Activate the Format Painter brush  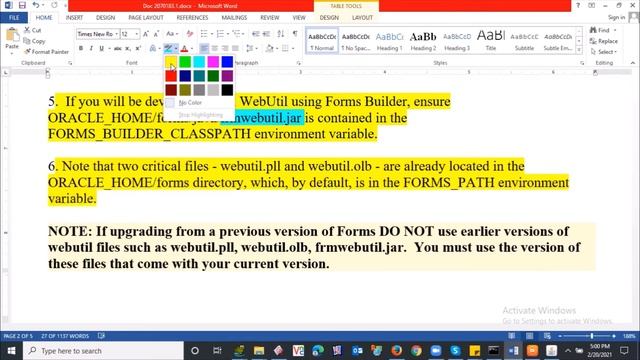(x=46, y=52)
